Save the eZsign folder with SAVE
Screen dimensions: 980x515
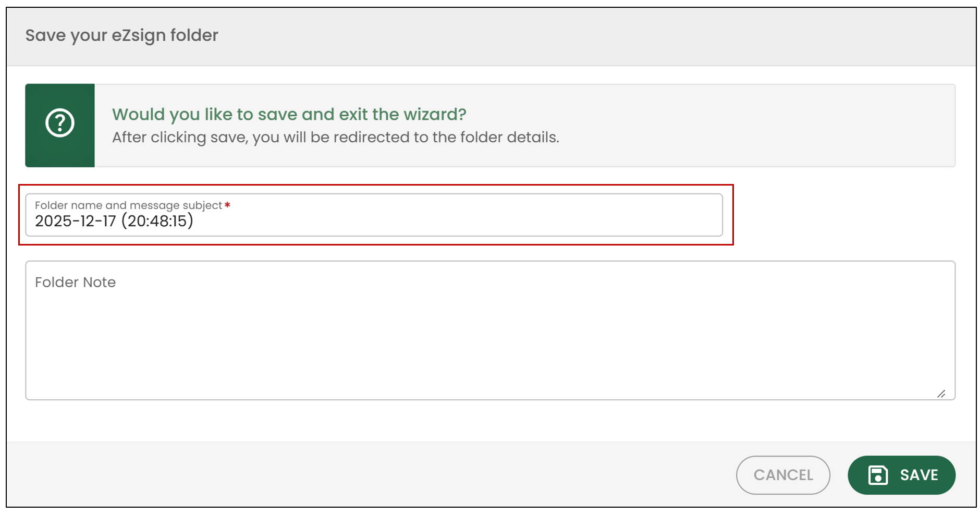[x=901, y=475]
